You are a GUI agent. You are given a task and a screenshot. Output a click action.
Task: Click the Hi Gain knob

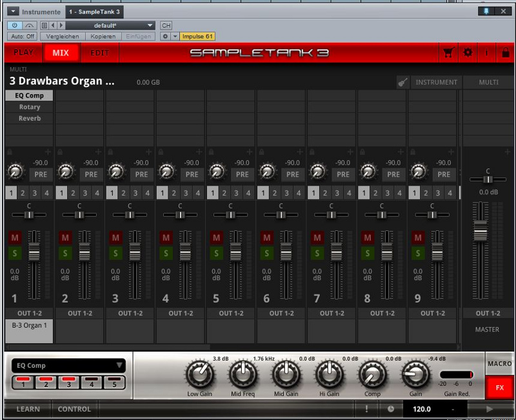tap(330, 374)
